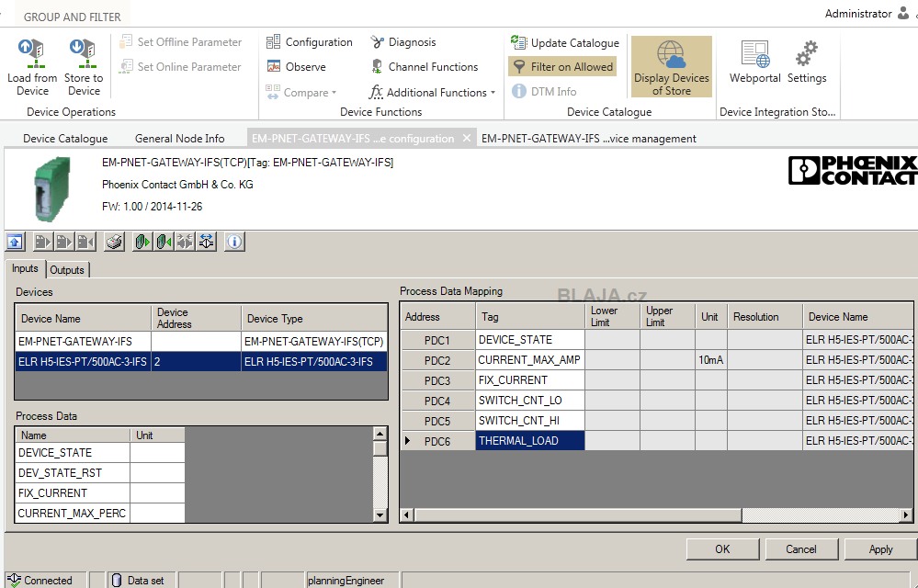The width and height of the screenshot is (918, 588).
Task: Click the printer toolbar icon
Action: (114, 241)
